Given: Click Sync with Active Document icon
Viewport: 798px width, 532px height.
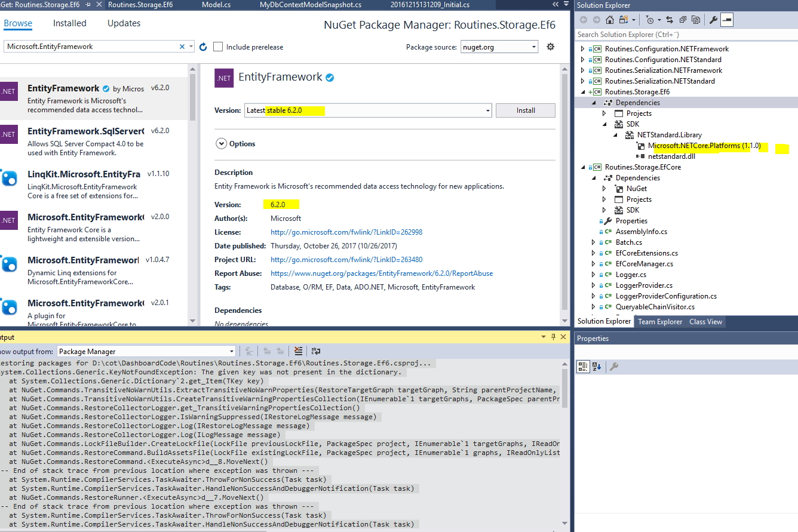Looking at the screenshot, I should (x=670, y=20).
